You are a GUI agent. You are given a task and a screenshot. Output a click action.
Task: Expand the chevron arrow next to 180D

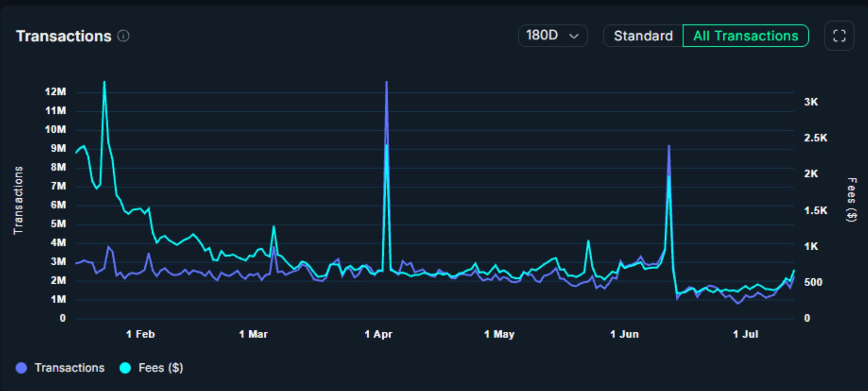pyautogui.click(x=574, y=36)
